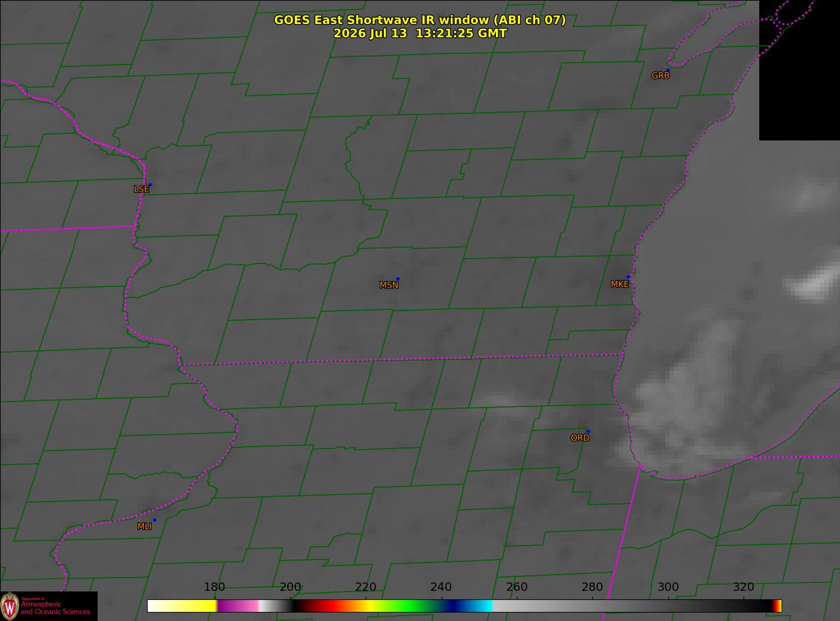Click the GOES East Shortwave IR title

click(420, 20)
